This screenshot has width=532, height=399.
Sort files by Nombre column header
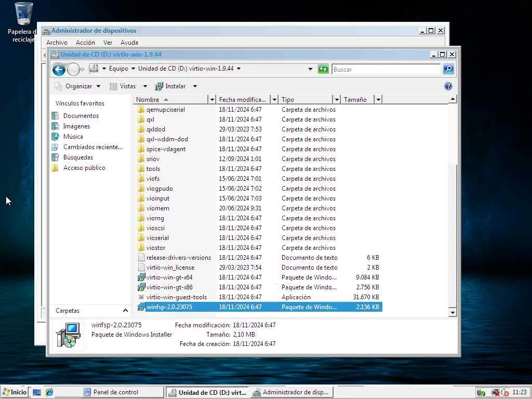(171, 100)
